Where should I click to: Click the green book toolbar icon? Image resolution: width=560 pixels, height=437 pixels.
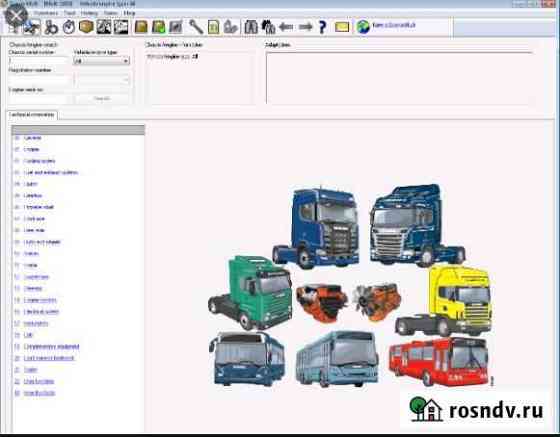(x=159, y=27)
